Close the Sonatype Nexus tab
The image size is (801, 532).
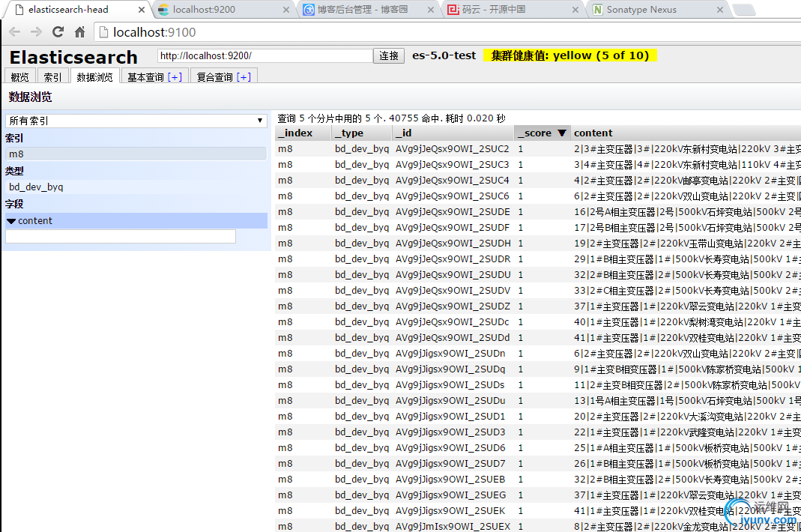point(720,10)
